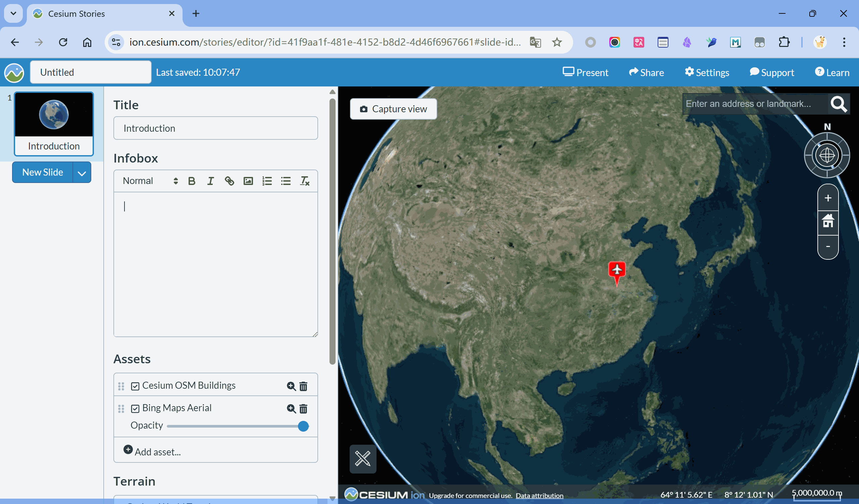Click the Bing Maps Opacity slider handle
859x504 pixels.
(303, 426)
